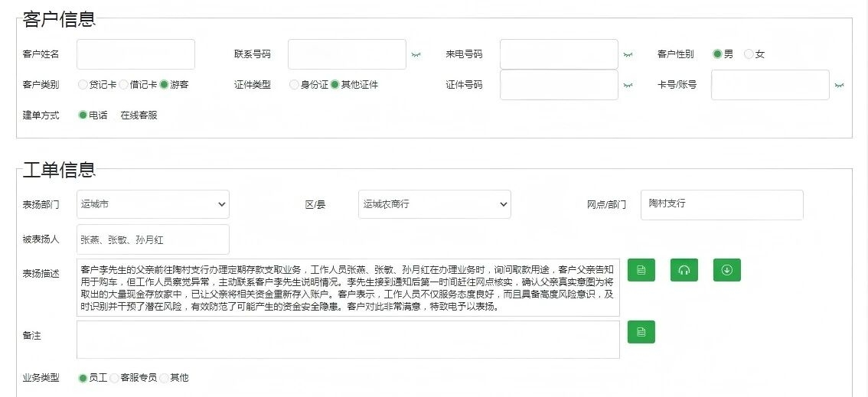Open the 表扬部门 dropdown showing 运城市

click(152, 204)
